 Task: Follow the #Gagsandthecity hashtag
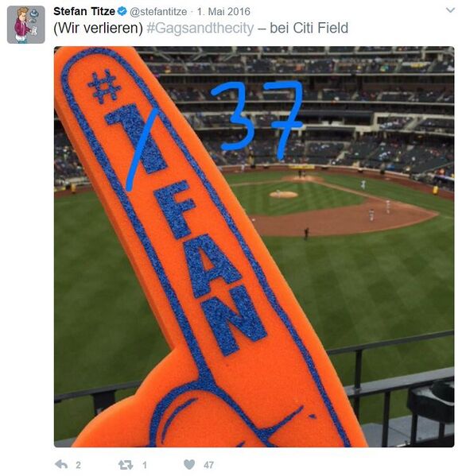[x=200, y=29]
